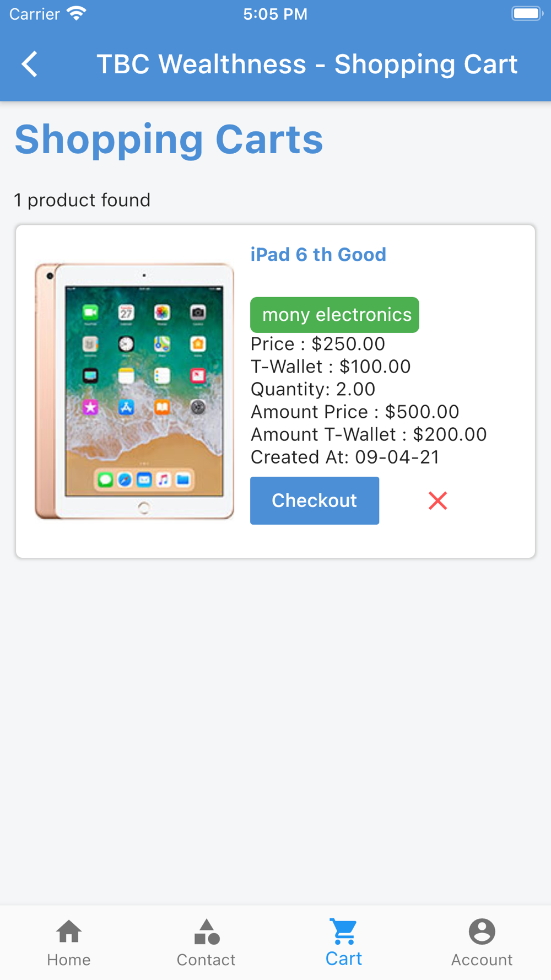Tap the battery status icon
551x980 pixels.
[527, 13]
